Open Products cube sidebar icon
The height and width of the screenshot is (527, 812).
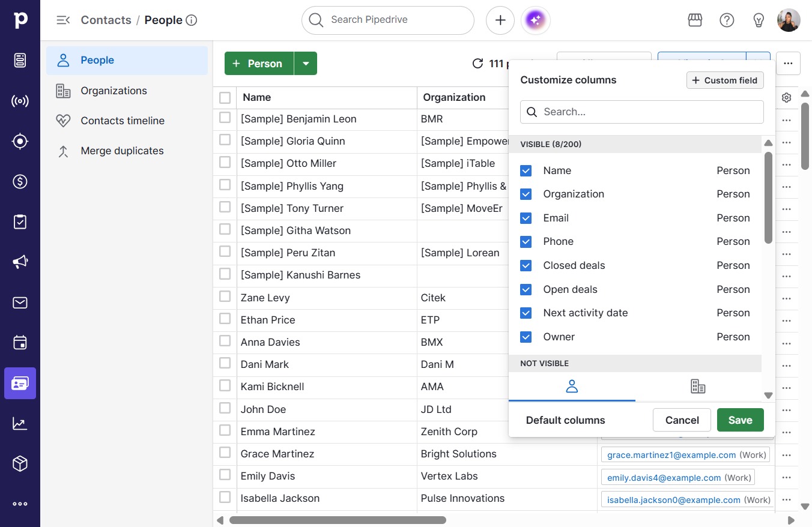pos(20,463)
